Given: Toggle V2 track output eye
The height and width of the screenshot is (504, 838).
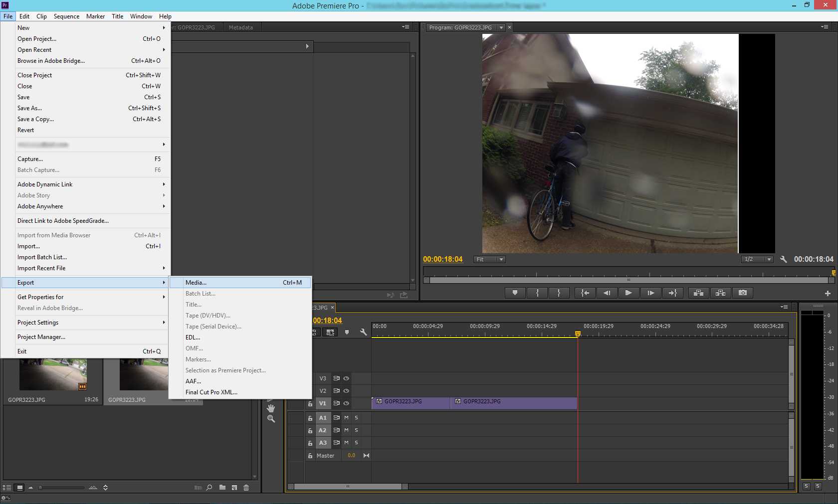Looking at the screenshot, I should tap(346, 391).
